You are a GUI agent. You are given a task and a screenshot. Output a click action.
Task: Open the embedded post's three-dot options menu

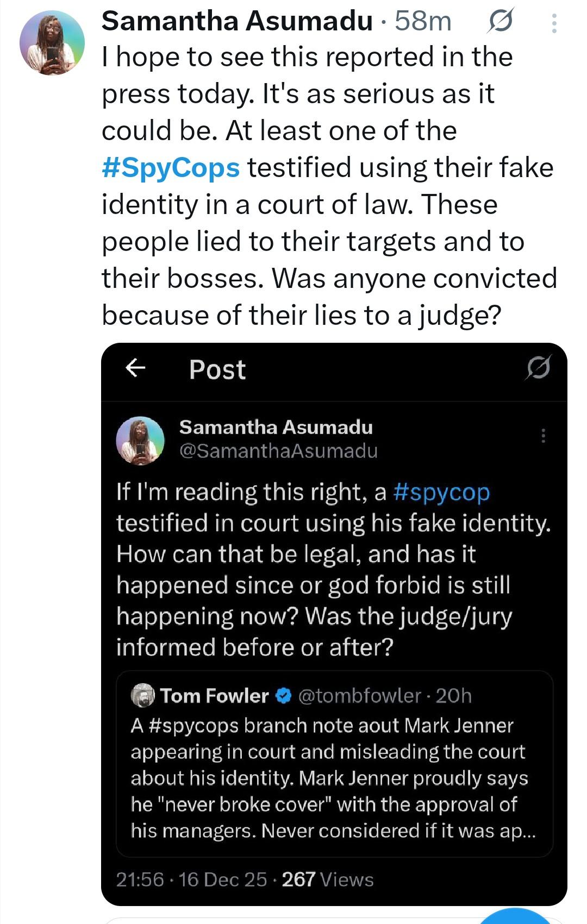[543, 436]
